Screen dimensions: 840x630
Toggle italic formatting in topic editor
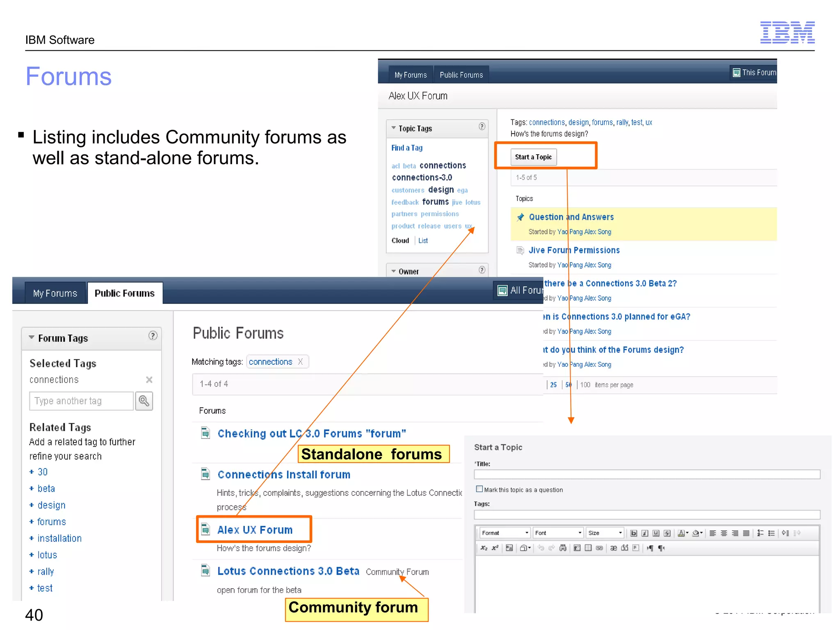click(645, 533)
